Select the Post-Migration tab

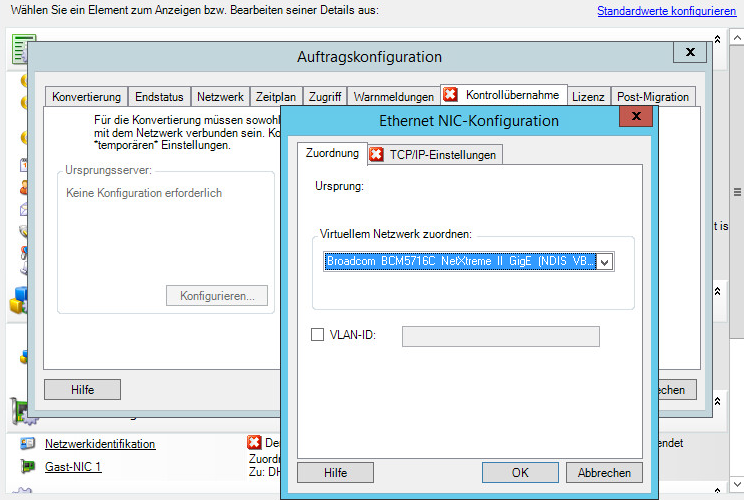653,97
